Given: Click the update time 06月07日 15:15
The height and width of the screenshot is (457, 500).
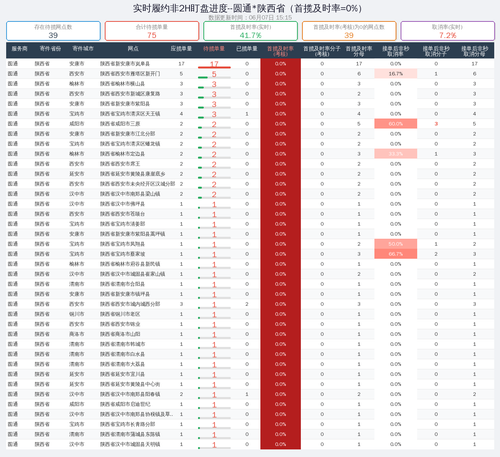Looking at the screenshot, I should 270,17.
